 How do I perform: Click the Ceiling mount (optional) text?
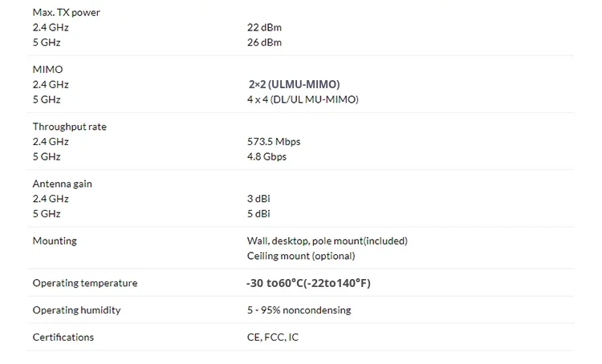click(301, 256)
